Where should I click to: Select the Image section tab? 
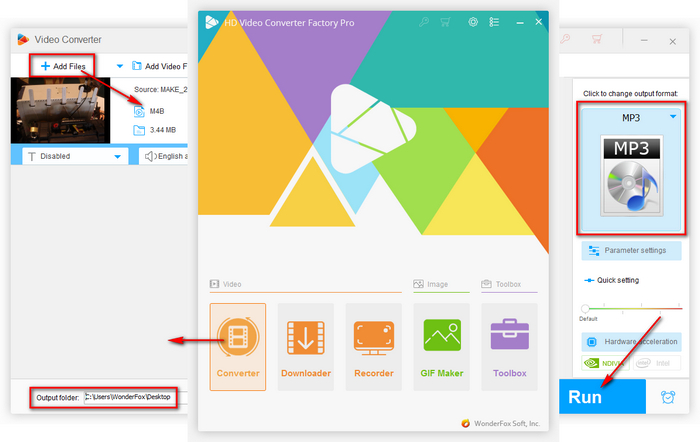tap(431, 284)
